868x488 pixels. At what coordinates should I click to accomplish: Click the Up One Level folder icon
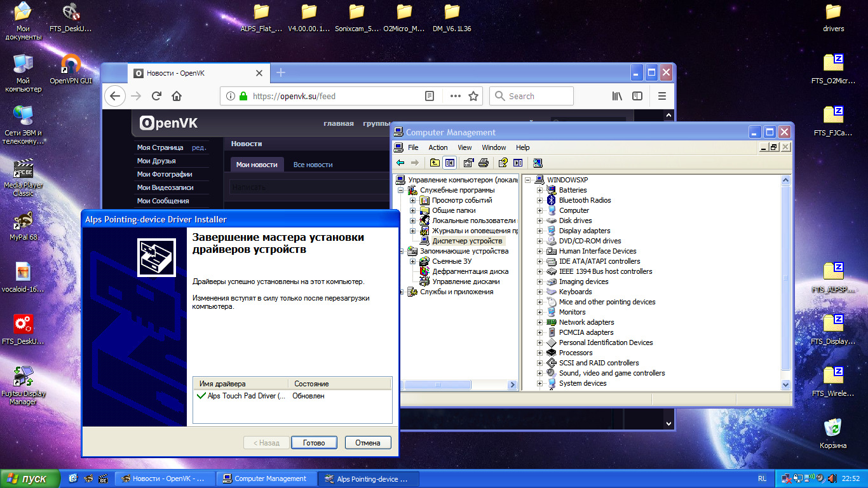pyautogui.click(x=435, y=163)
